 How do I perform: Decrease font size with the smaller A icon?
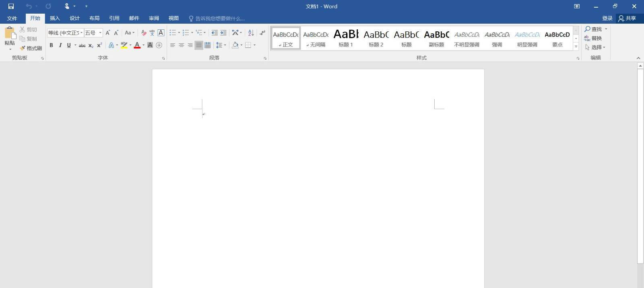116,33
